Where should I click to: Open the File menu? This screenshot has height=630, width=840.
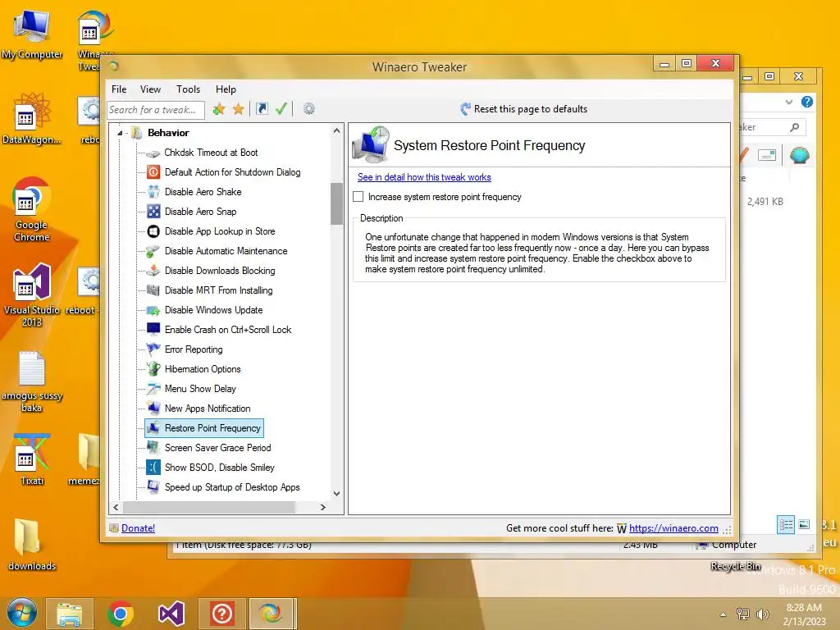click(x=119, y=89)
